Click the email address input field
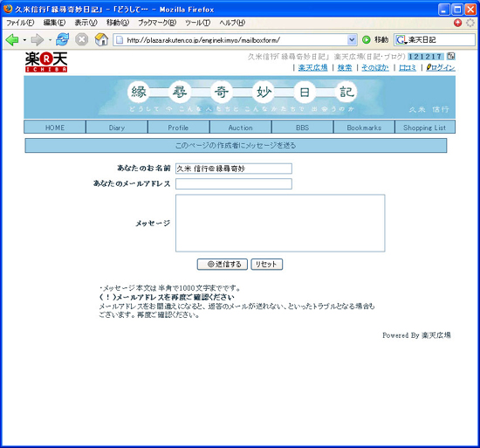The width and height of the screenshot is (480, 448). (x=234, y=183)
